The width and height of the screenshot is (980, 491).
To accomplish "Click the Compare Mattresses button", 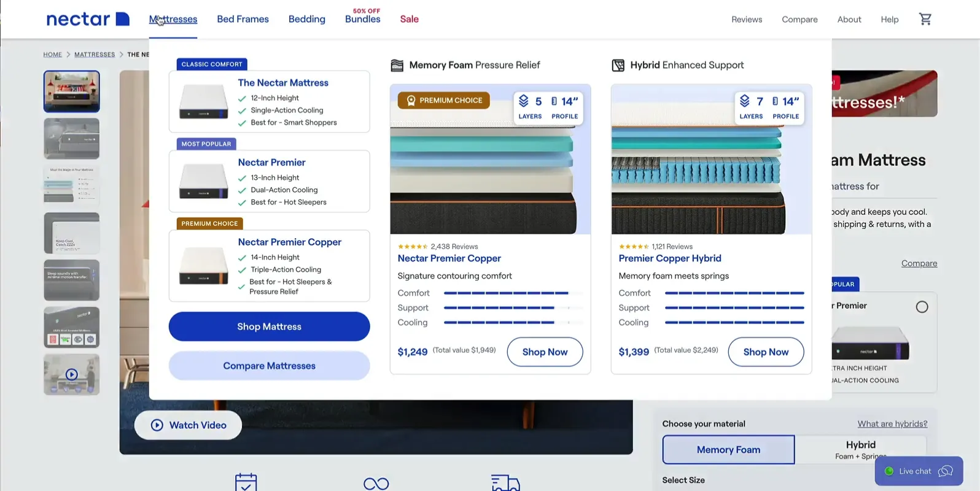I will 269,366.
